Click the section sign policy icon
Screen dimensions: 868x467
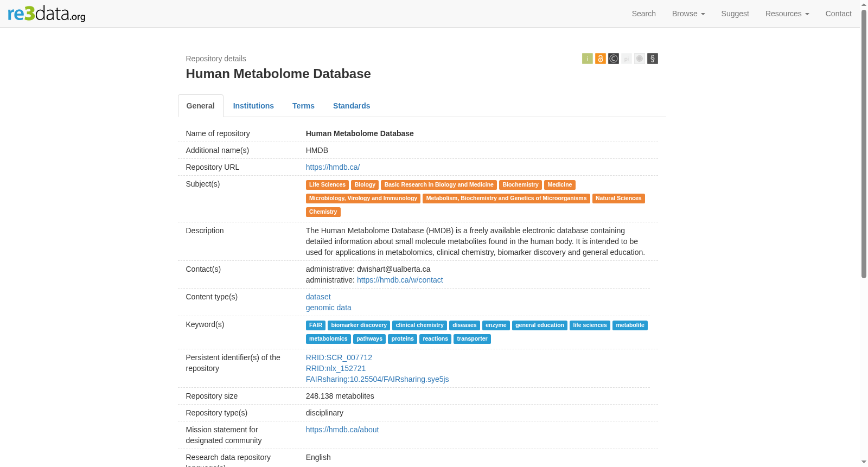pyautogui.click(x=652, y=59)
